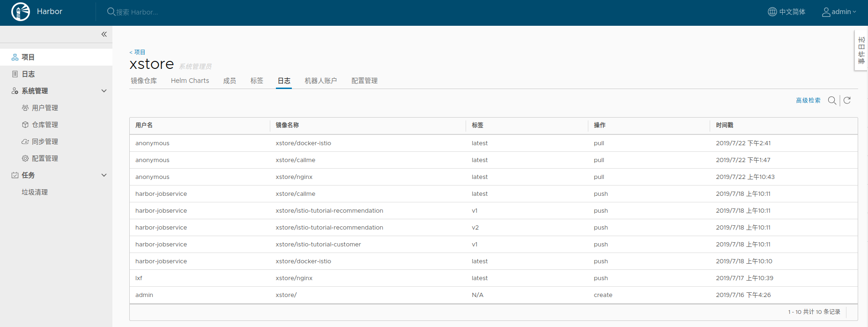
Task: Click the 系统管理 administration icon
Action: [x=15, y=91]
